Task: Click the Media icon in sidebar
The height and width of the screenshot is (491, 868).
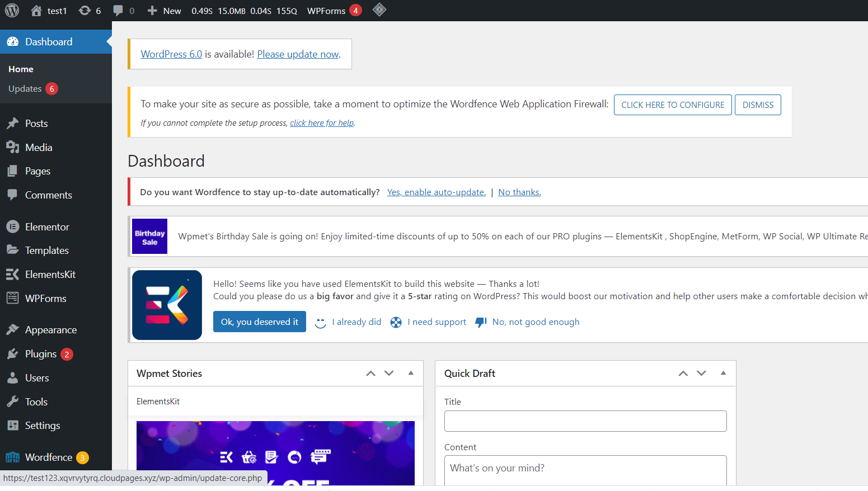Action: click(x=13, y=148)
